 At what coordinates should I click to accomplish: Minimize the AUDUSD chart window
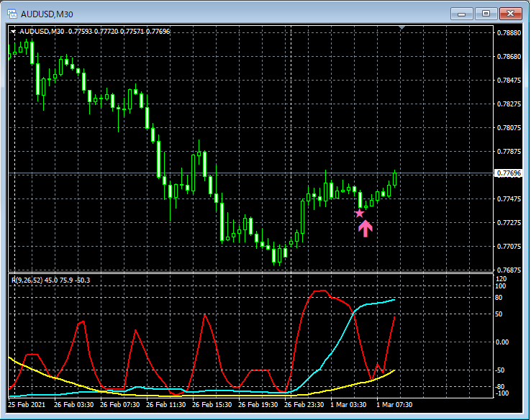(462, 14)
